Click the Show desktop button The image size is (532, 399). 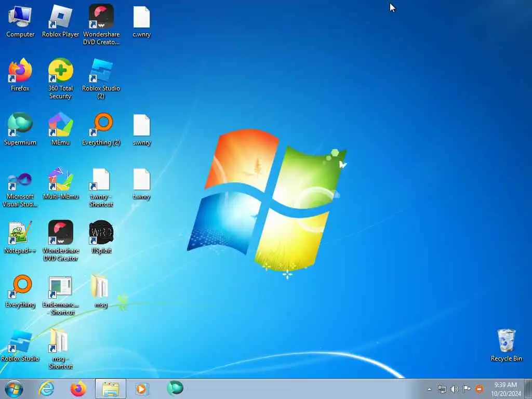[x=528, y=389]
